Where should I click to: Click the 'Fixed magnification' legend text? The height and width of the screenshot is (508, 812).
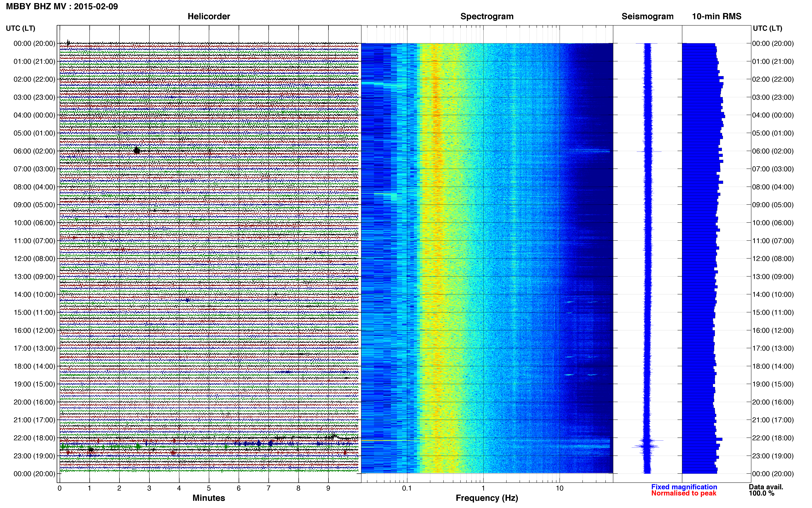click(x=684, y=487)
